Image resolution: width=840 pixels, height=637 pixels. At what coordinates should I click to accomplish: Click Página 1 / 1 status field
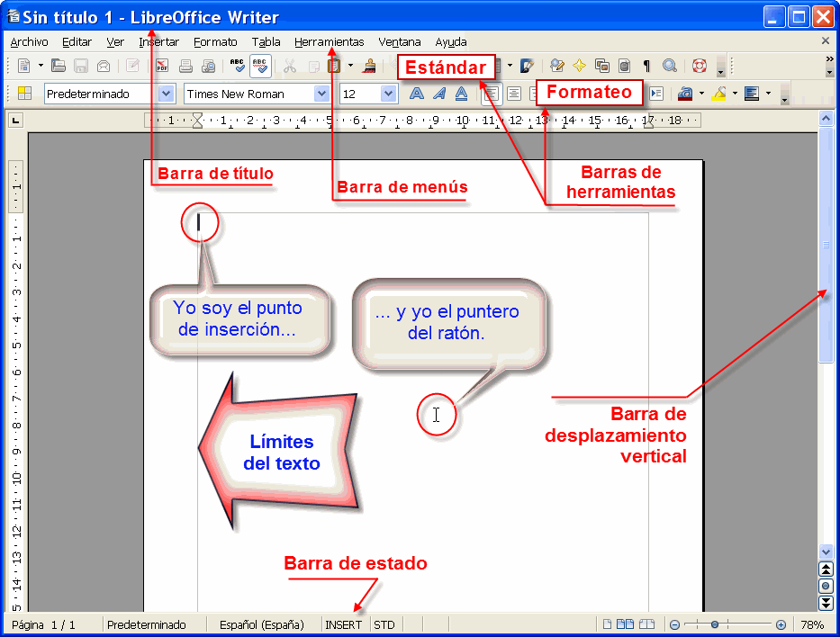44,624
